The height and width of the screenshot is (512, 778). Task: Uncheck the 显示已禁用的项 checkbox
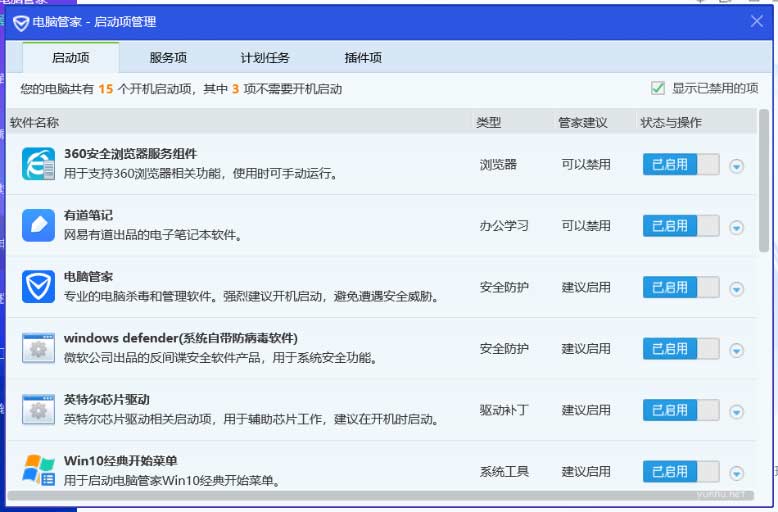point(657,88)
